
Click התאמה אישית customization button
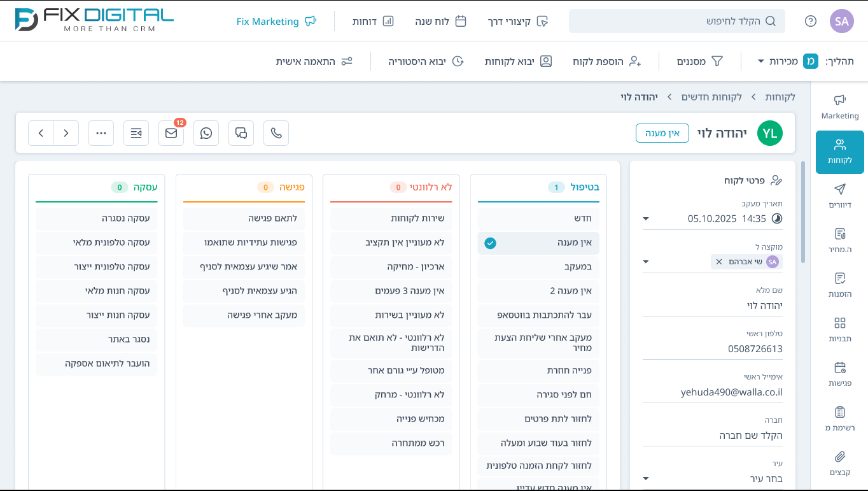coord(314,61)
